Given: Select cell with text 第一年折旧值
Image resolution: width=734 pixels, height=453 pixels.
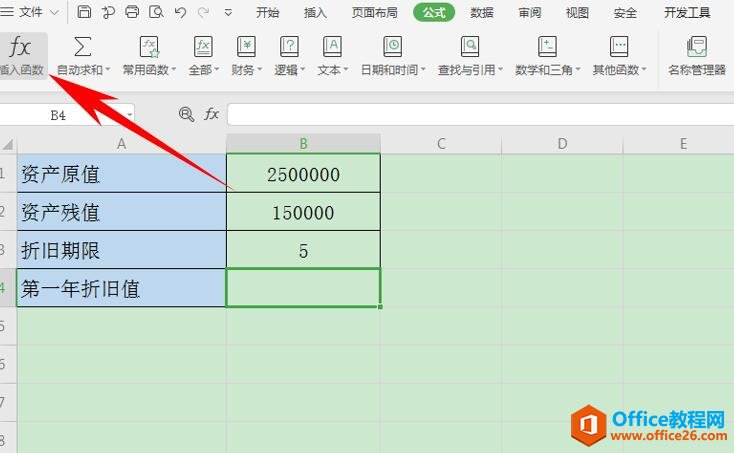Looking at the screenshot, I should tap(121, 288).
